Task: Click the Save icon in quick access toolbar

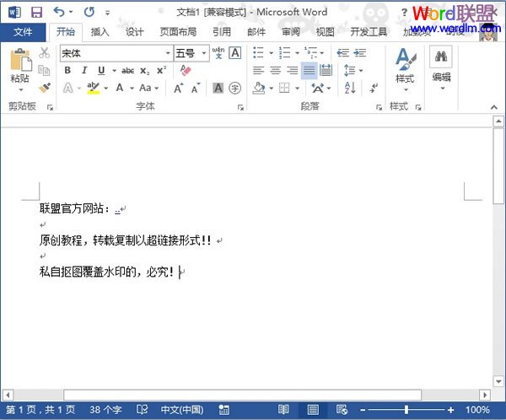Action: click(36, 13)
